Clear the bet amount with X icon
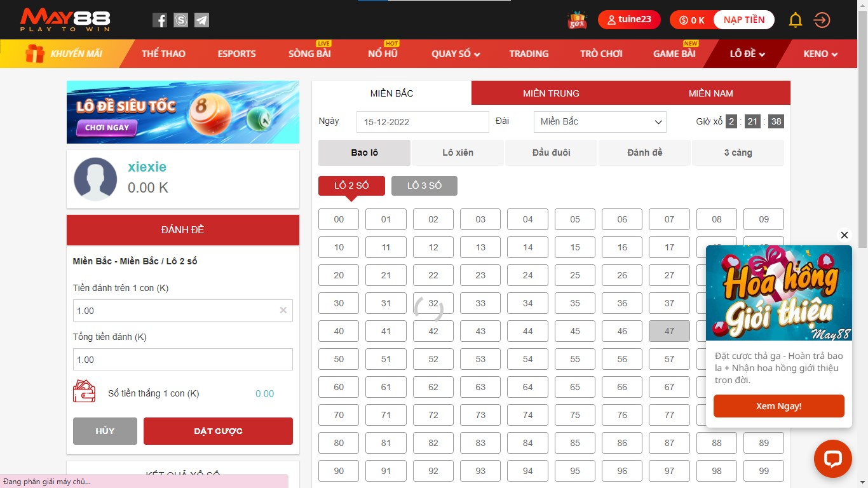Screen dimensions: 868x488 click(x=283, y=311)
